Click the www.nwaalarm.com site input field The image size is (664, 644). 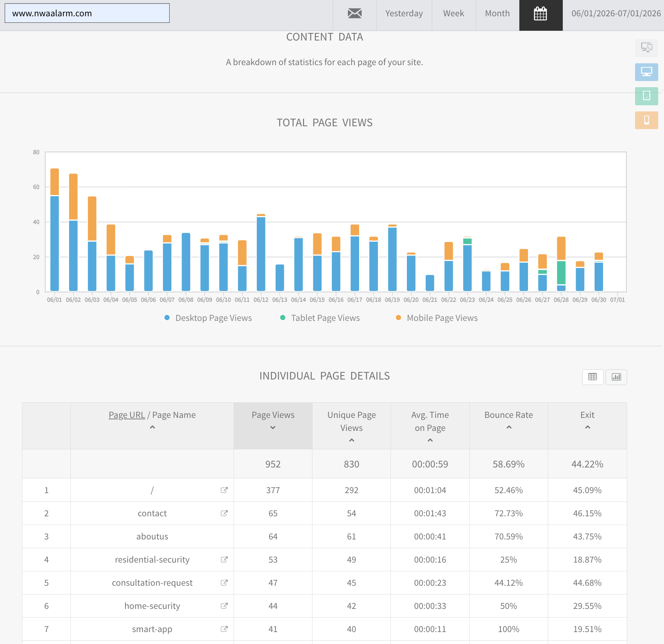click(87, 13)
